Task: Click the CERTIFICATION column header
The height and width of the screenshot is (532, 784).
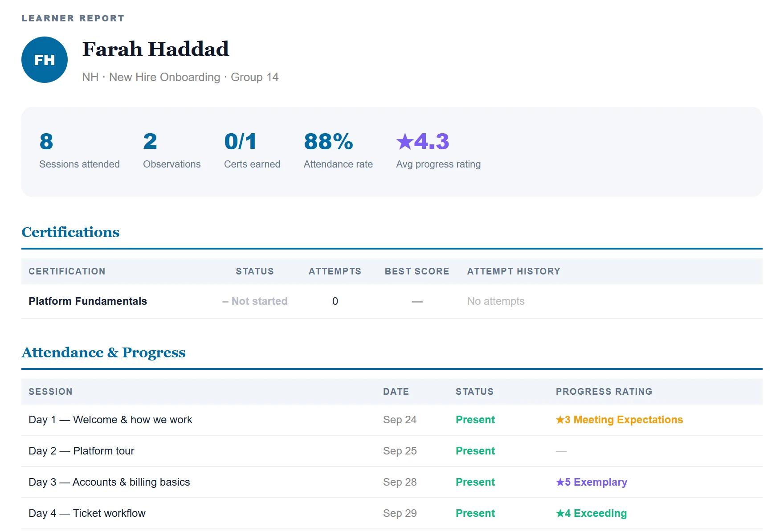Action: (67, 271)
